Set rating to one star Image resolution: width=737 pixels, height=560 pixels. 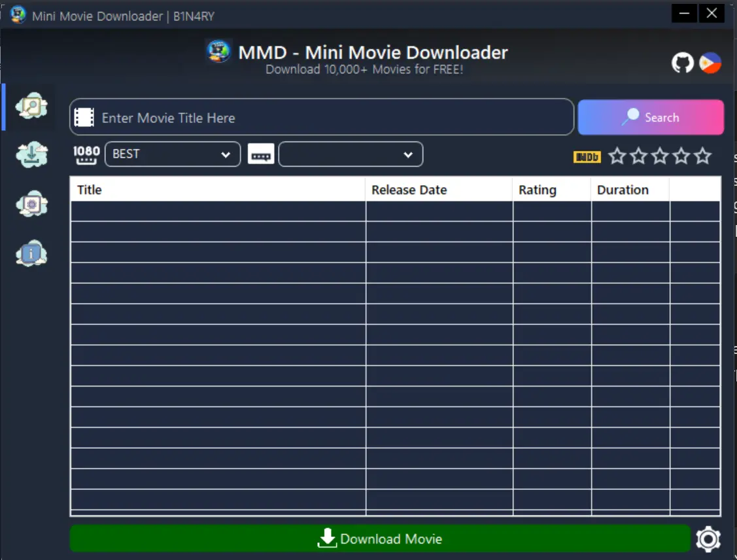617,156
